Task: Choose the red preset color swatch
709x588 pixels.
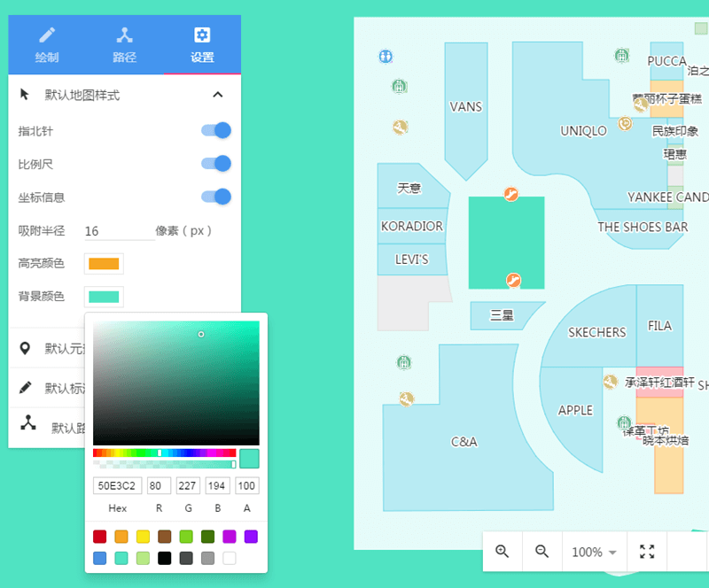Action: (x=99, y=537)
